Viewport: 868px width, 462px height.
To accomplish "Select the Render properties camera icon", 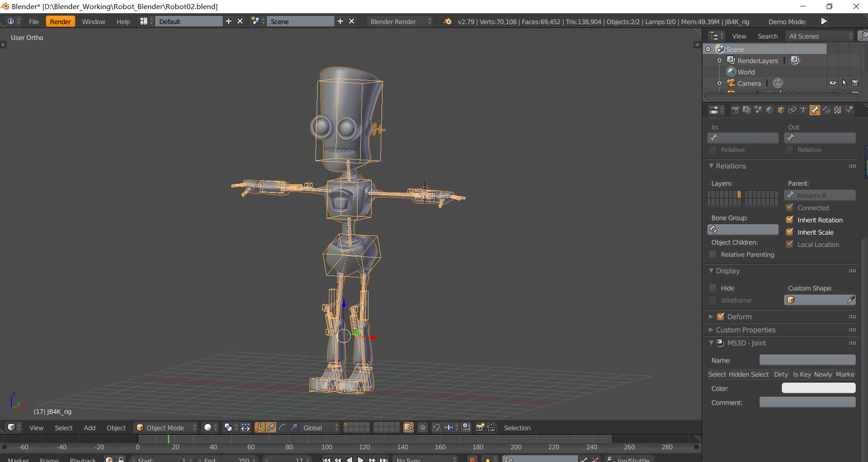I will point(736,110).
